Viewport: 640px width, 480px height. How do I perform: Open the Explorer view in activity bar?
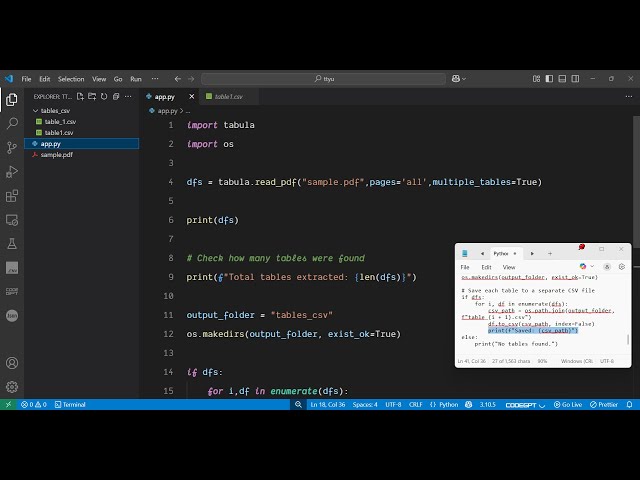point(12,99)
